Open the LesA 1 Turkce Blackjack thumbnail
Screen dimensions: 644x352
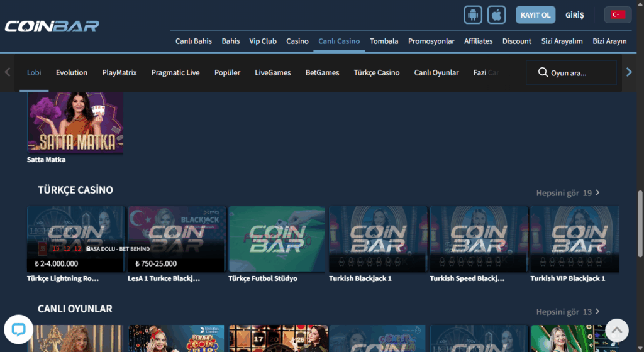pos(177,239)
